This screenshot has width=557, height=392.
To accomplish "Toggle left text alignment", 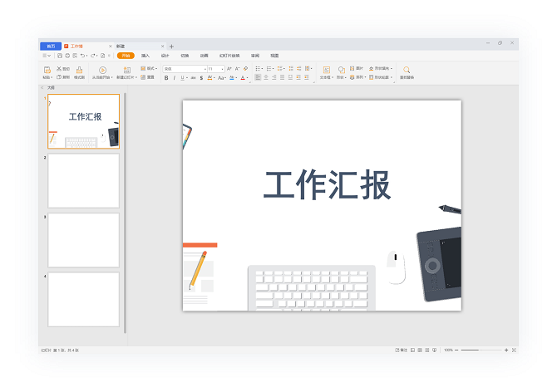I will pos(258,77).
